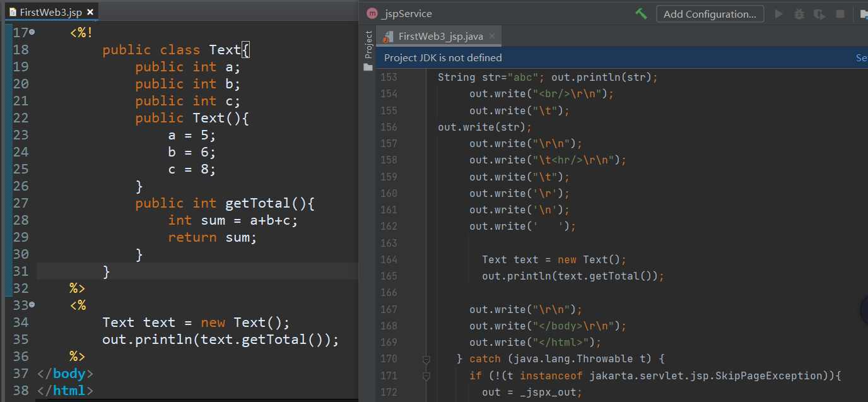
Task: Close the FirstWeb3_jsp.java tab
Action: pos(493,36)
